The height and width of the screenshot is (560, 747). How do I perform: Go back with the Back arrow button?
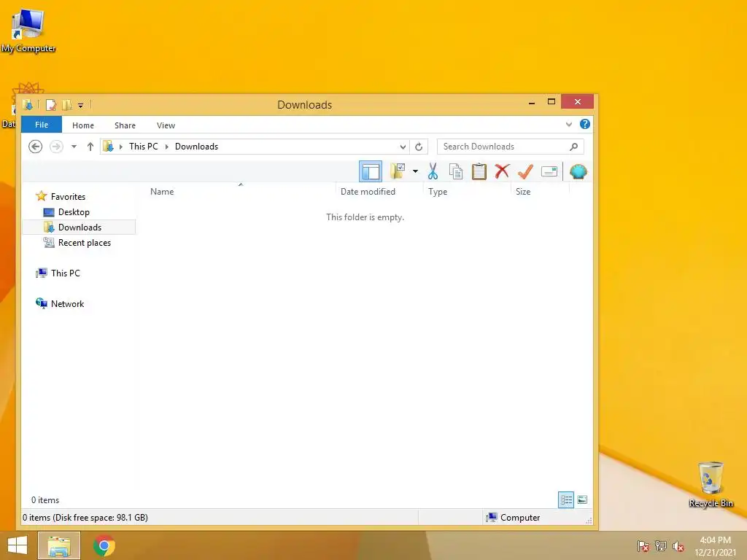point(35,146)
